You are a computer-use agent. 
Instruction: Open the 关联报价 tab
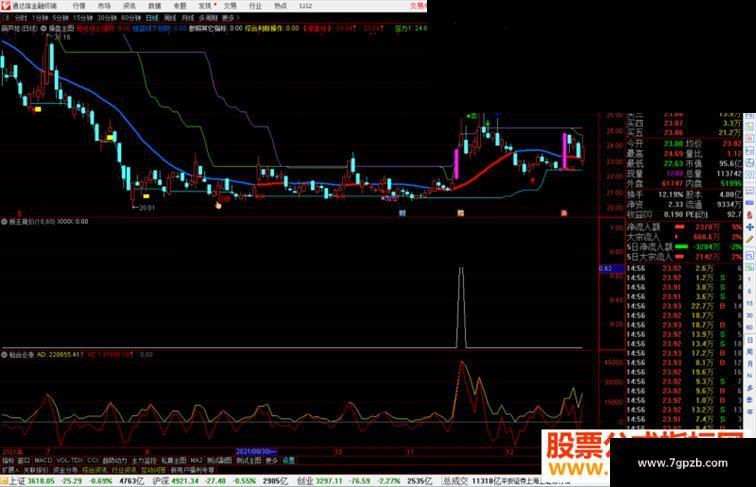(36, 470)
